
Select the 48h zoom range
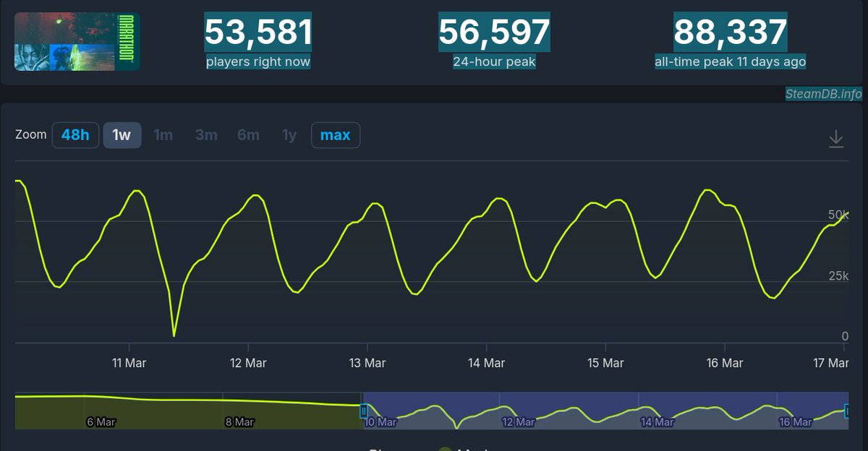75,135
